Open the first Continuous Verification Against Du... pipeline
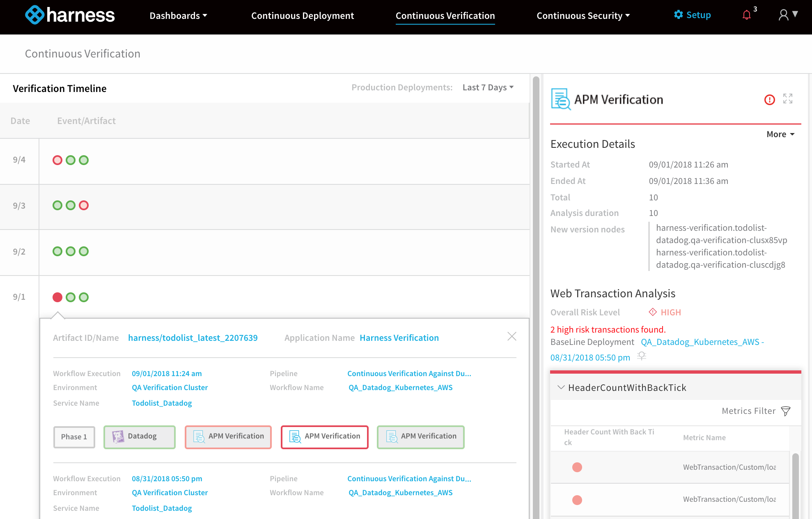 (409, 374)
